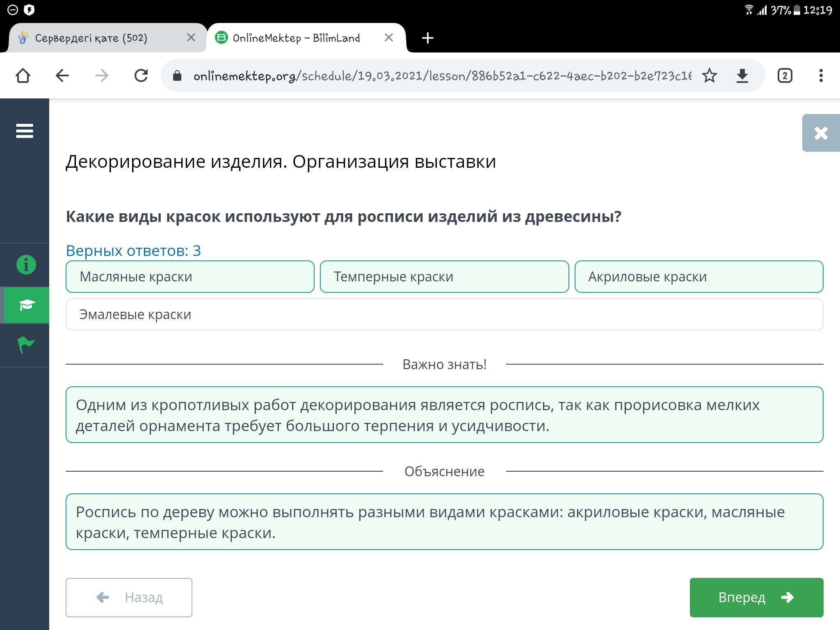Image resolution: width=840 pixels, height=630 pixels.
Task: Select the Эмалевые краски answer option
Action: point(444,315)
